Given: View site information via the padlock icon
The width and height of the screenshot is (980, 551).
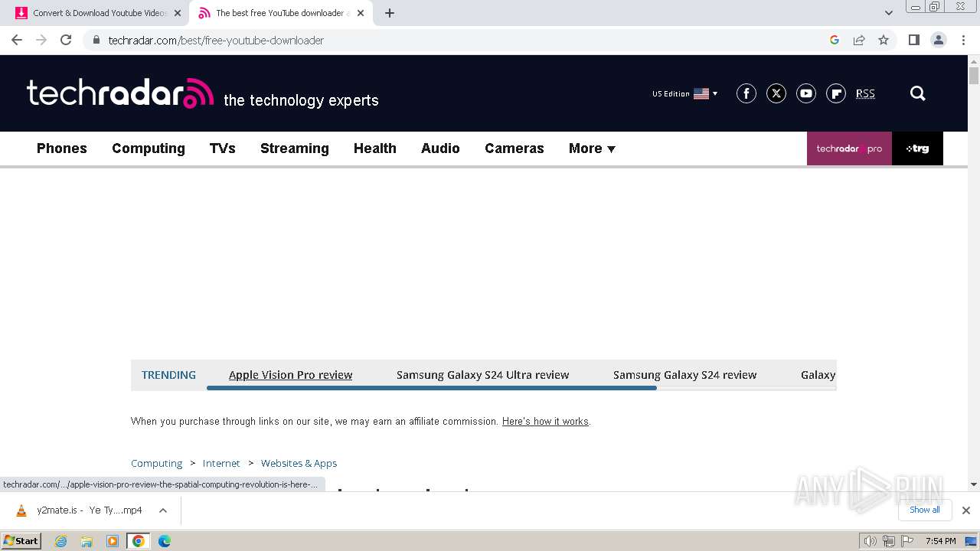Looking at the screenshot, I should tap(96, 40).
